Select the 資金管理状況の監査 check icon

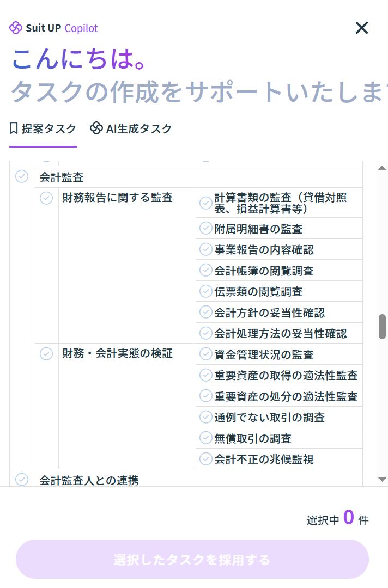[205, 354]
